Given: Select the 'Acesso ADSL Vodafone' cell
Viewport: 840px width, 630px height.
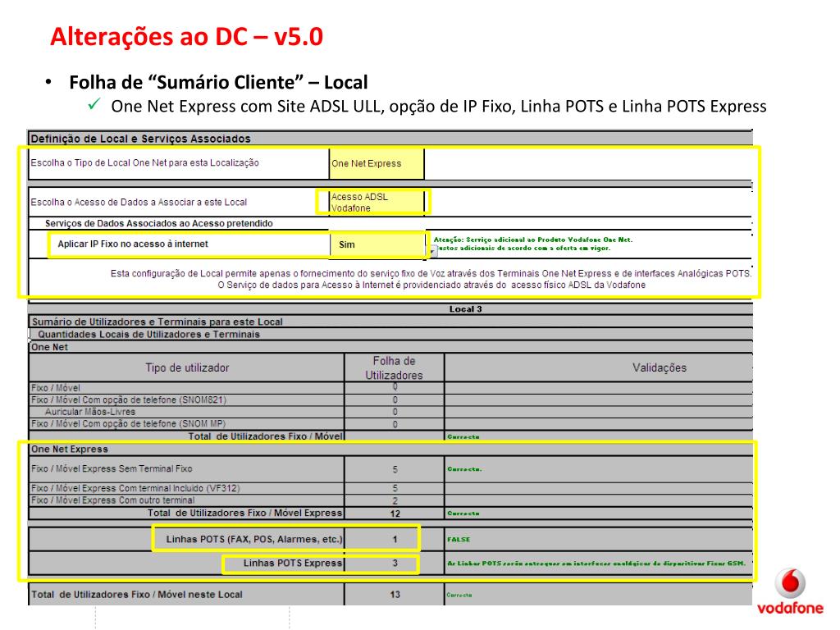Looking at the screenshot, I should point(377,203).
